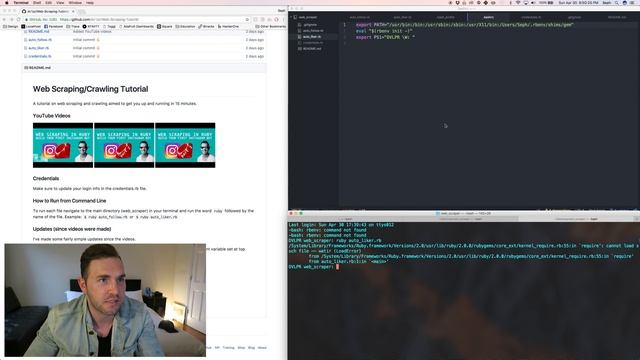This screenshot has height=360, width=640.
Task: Close the Web-Scraping-Tutorial browser tab
Action: 73,11
